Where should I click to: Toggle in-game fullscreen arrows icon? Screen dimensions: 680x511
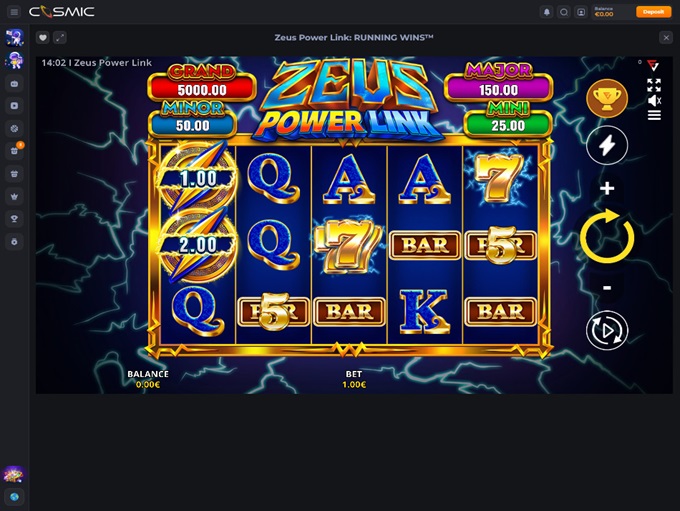654,85
